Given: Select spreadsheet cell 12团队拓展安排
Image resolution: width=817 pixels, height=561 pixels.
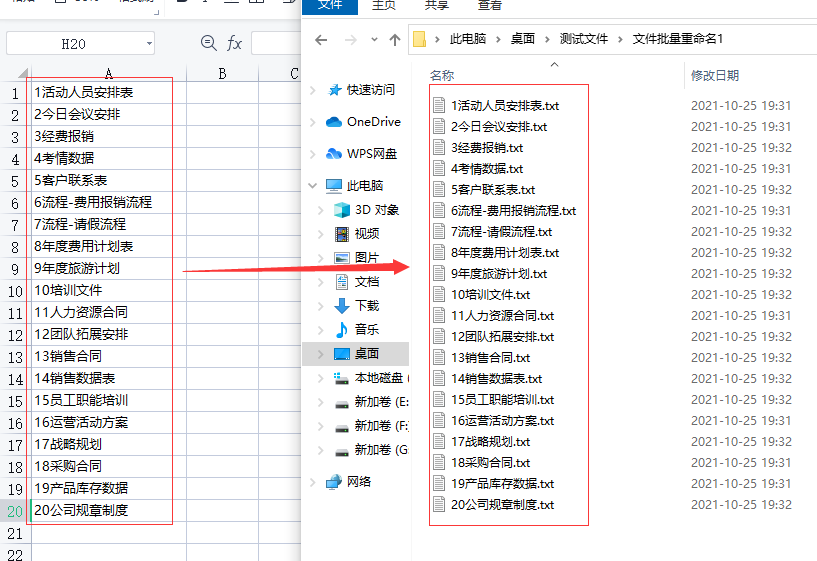Looking at the screenshot, I should pos(108,334).
